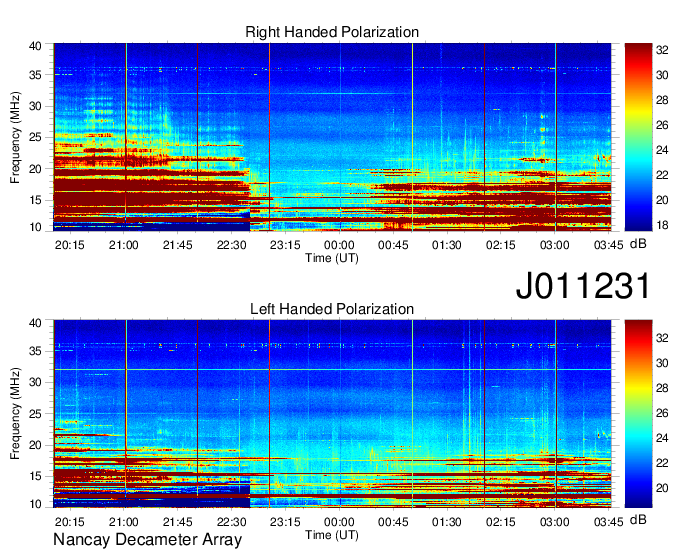This screenshot has height=552, width=680.
Task: Click the dB unit label of Right Handed plot
Action: [x=638, y=244]
